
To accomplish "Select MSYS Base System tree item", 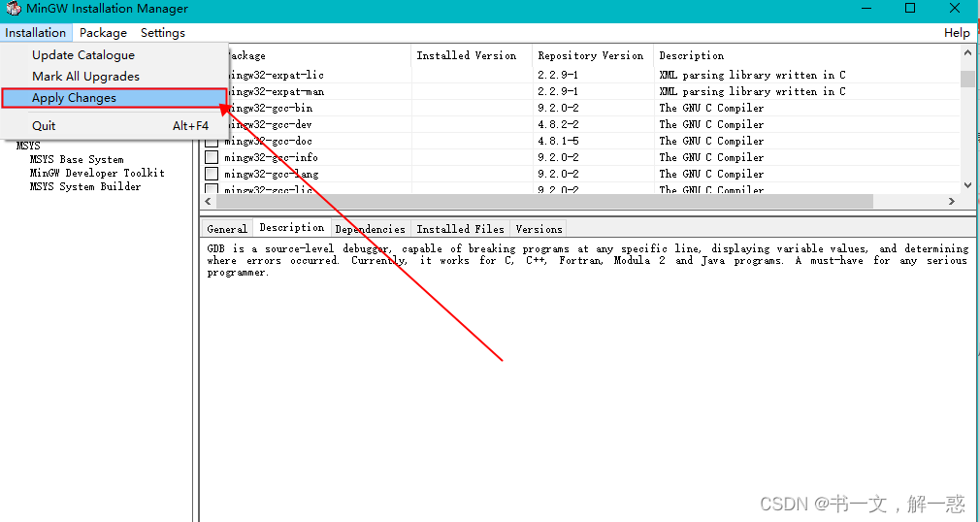I will pyautogui.click(x=77, y=159).
